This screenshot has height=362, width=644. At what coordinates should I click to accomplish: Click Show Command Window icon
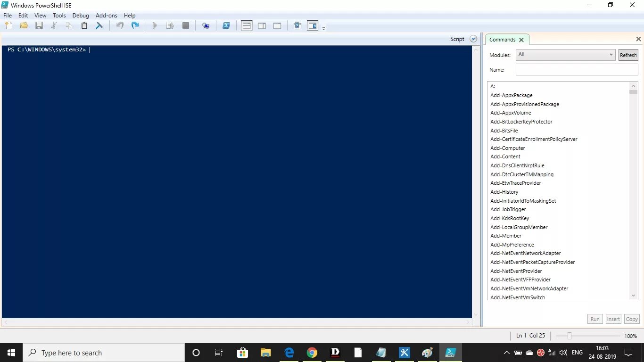click(297, 26)
